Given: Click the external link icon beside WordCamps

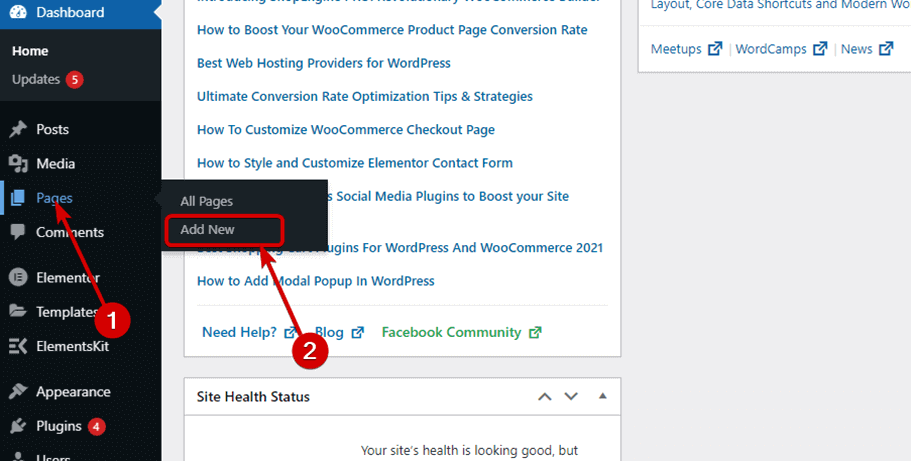Looking at the screenshot, I should (820, 49).
